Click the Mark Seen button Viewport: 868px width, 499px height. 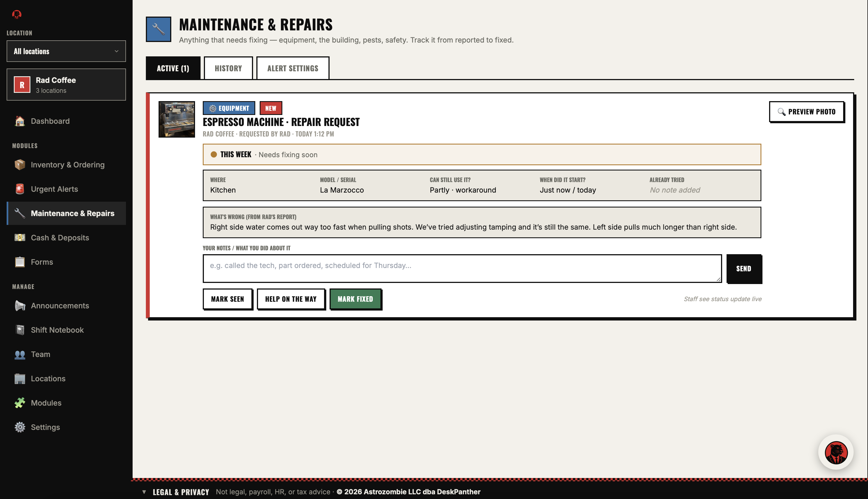click(x=228, y=299)
